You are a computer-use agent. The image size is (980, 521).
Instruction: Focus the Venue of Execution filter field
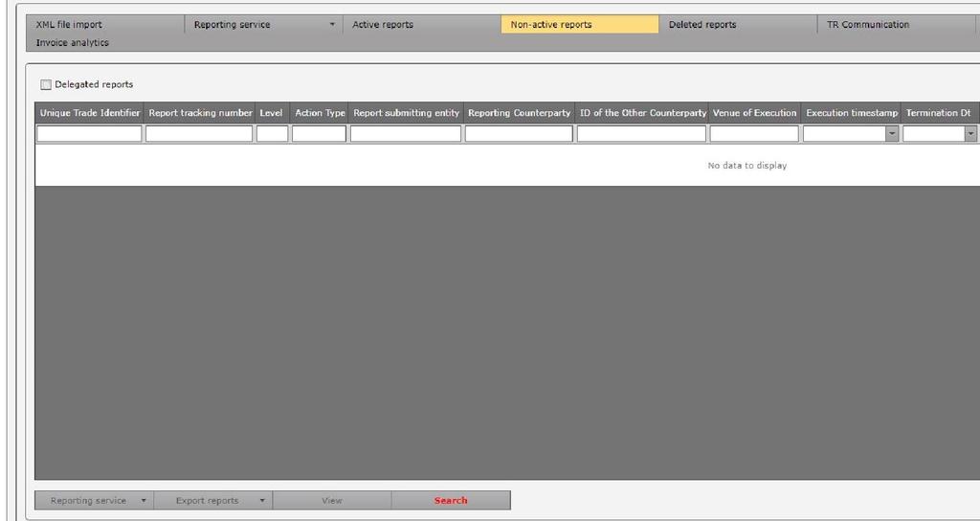[754, 134]
